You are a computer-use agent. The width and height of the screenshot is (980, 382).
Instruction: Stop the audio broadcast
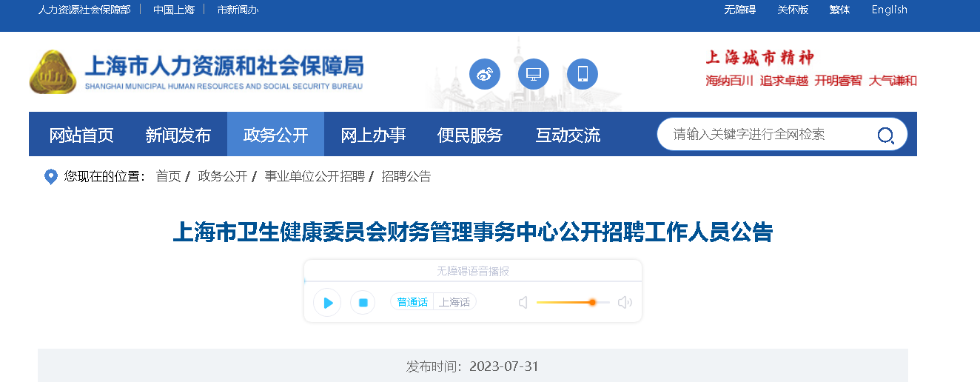(363, 303)
